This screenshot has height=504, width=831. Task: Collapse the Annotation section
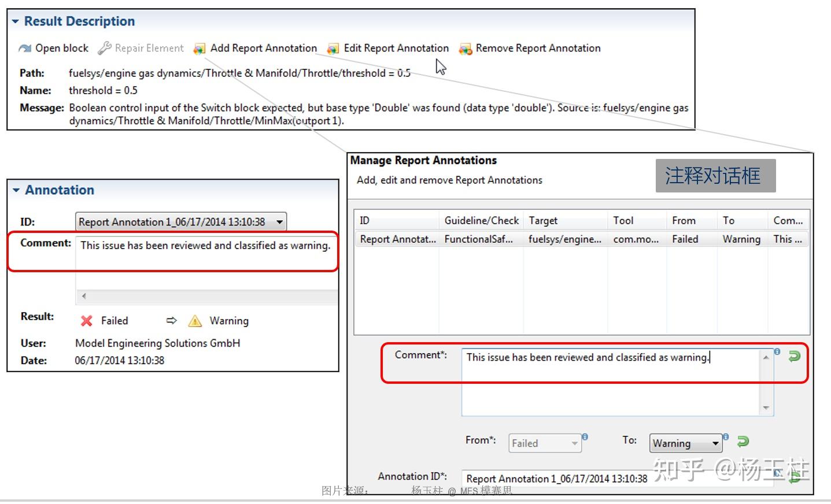point(16,190)
